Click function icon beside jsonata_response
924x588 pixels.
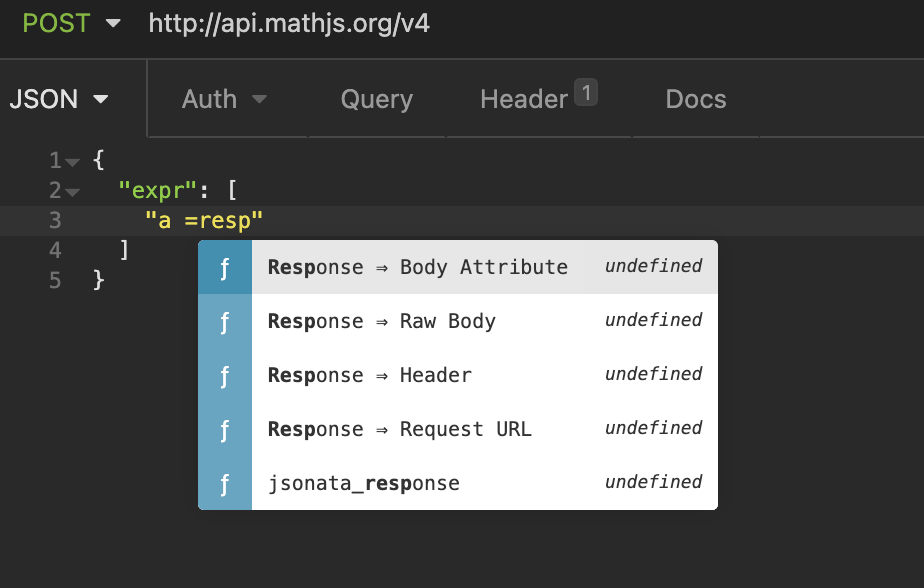[x=225, y=483]
